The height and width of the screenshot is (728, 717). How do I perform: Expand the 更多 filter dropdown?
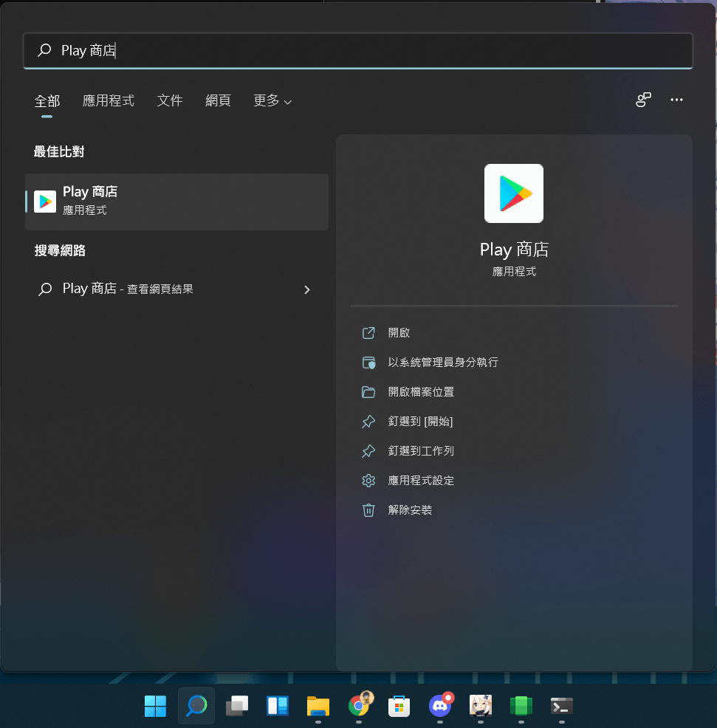point(272,101)
